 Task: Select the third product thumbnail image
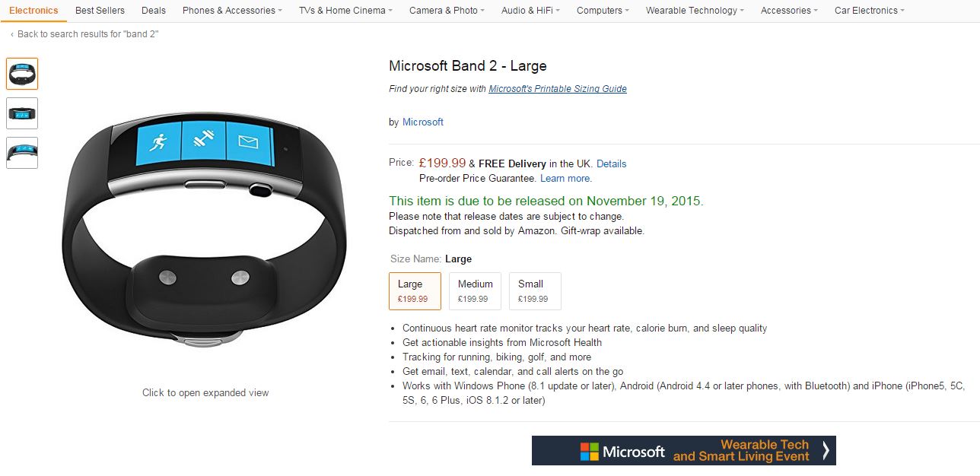coord(22,152)
